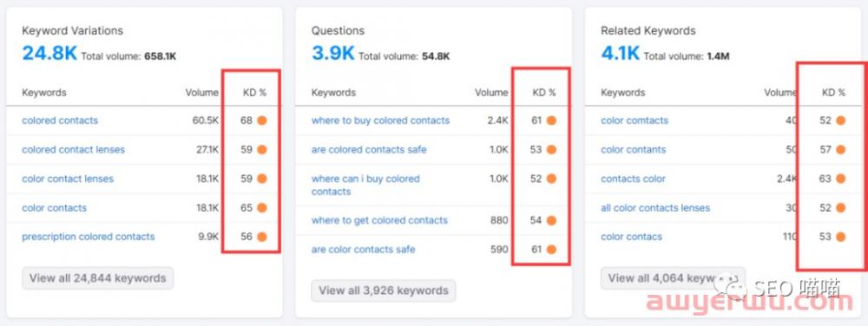Open the 'colored contacts' keyword link

pyautogui.click(x=60, y=121)
